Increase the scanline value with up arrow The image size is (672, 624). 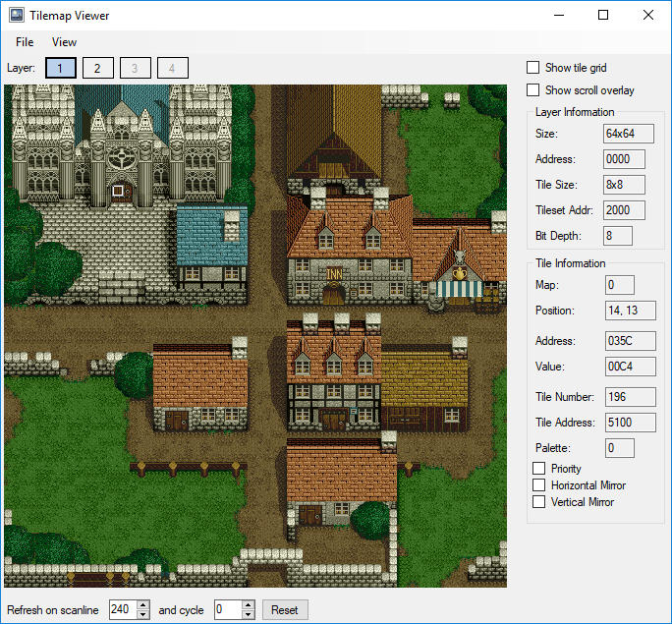tap(143, 605)
